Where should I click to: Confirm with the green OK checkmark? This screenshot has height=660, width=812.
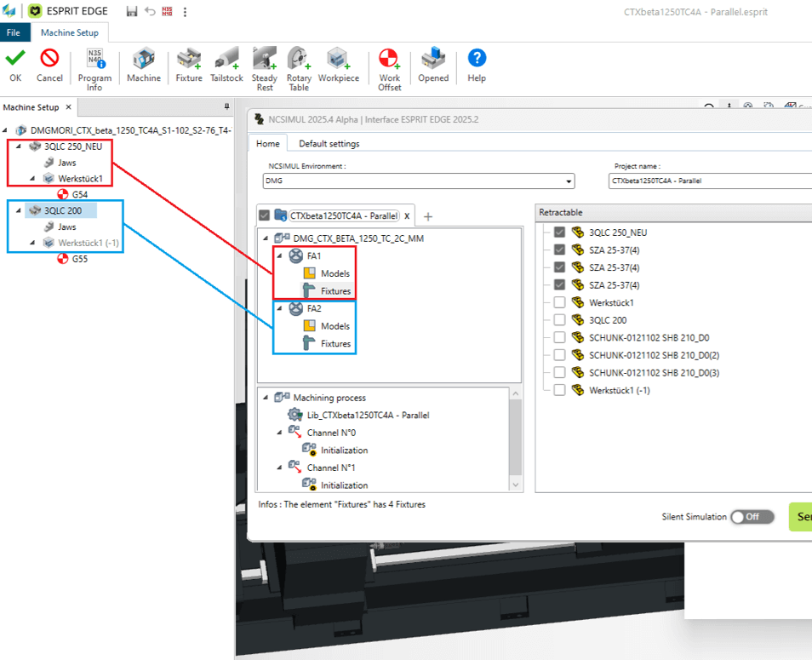point(15,58)
